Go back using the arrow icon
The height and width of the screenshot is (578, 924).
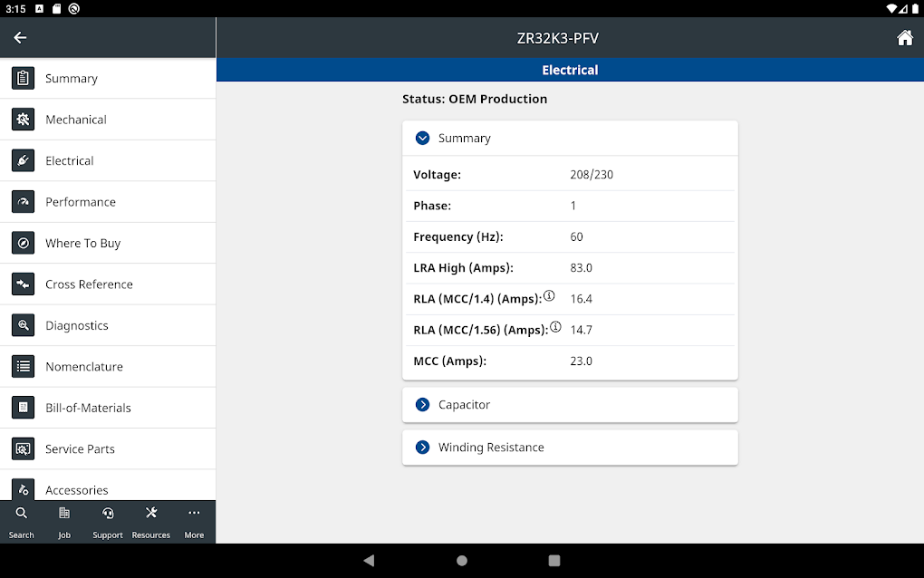pos(20,38)
